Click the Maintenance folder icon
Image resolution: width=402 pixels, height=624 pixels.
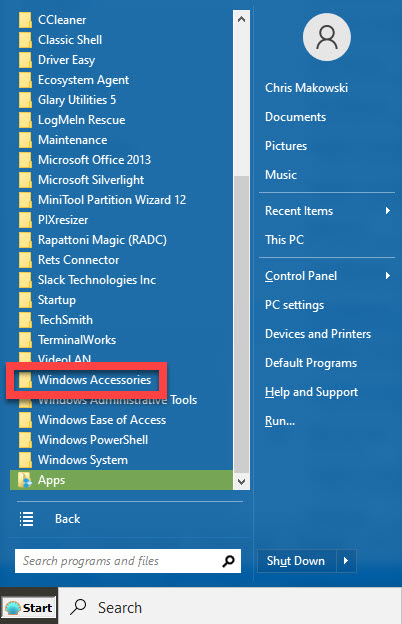(x=25, y=140)
